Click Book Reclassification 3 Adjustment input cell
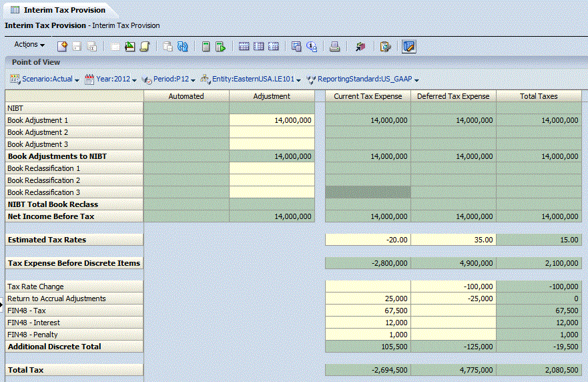588x382 pixels. (272, 192)
